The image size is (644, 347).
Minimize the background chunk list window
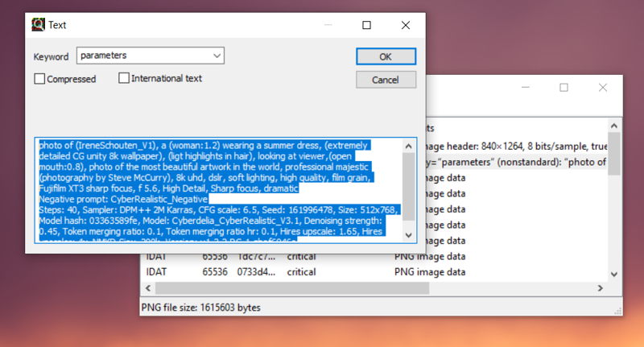(x=526, y=88)
